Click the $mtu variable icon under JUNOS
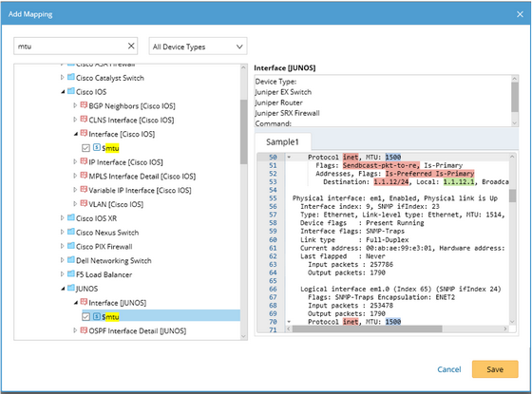The width and height of the screenshot is (532, 394). click(x=97, y=316)
